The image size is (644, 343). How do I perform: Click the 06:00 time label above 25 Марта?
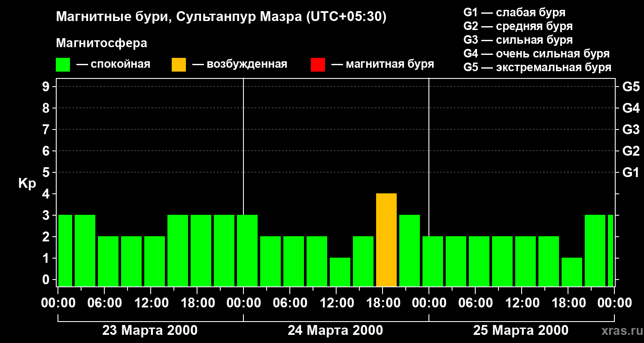click(475, 303)
